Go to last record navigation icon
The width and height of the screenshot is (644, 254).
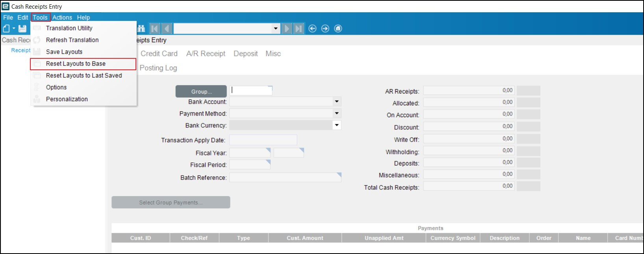point(299,28)
